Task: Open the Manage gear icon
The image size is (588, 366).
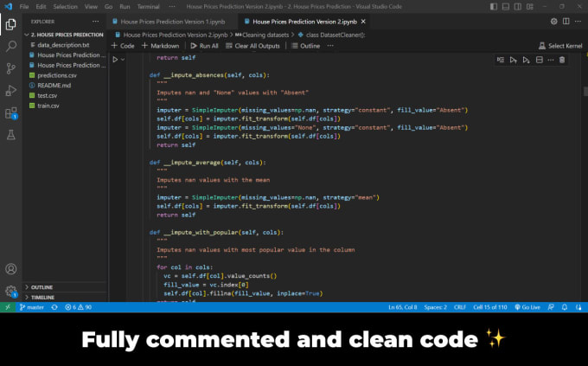Action: tap(11, 291)
